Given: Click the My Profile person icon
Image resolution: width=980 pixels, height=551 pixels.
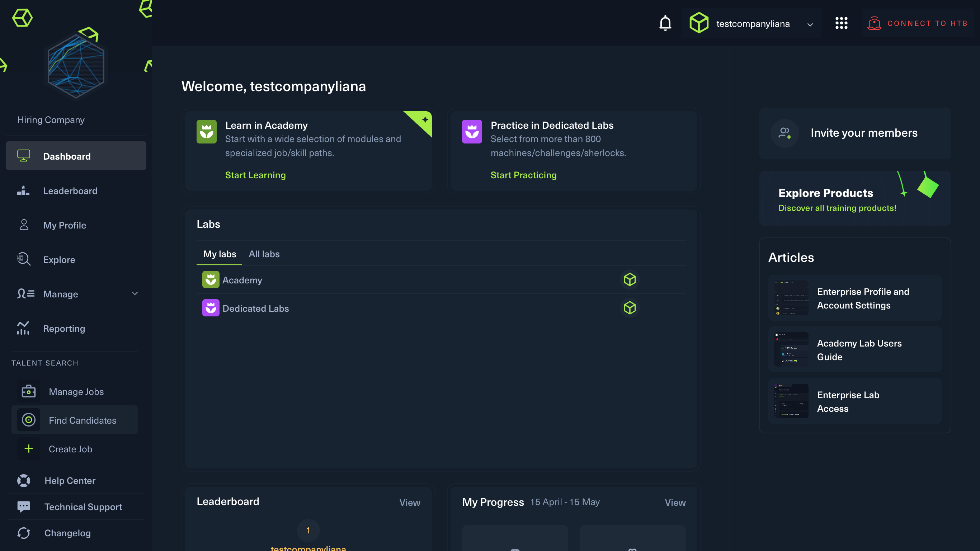Looking at the screenshot, I should coord(24,225).
